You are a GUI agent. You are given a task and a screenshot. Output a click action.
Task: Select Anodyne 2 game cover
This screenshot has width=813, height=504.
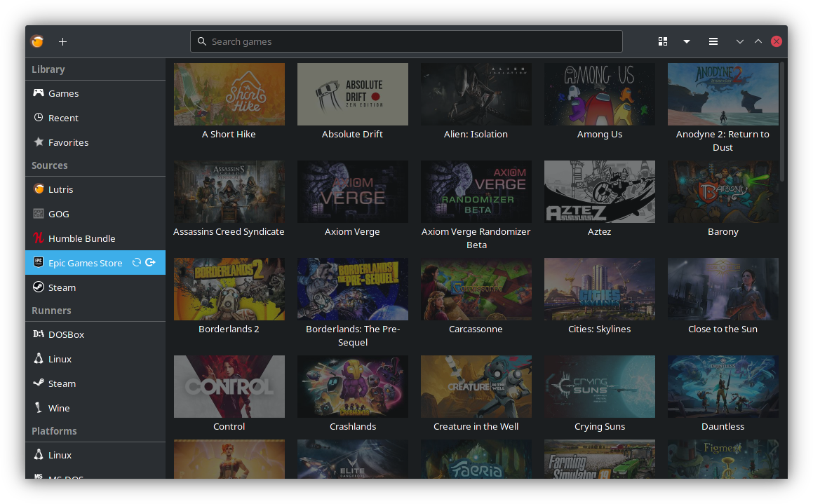(723, 94)
